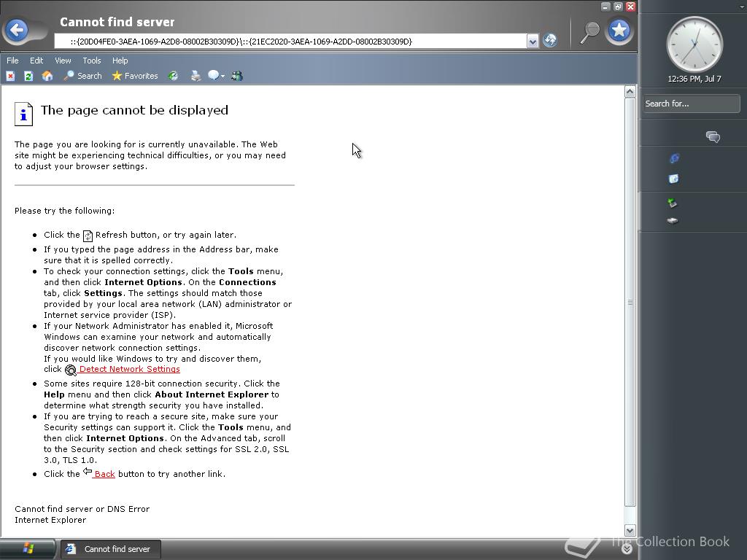Click the Print toolbar icon

(196, 76)
